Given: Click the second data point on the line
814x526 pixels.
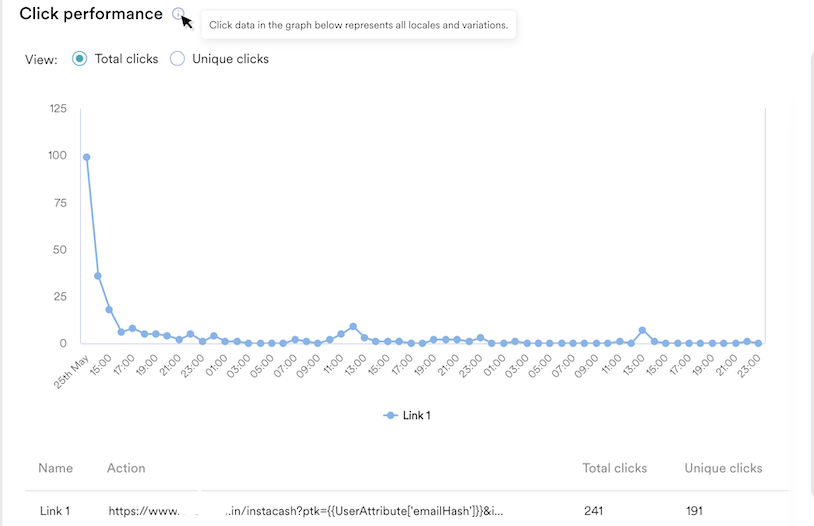Looking at the screenshot, I should coord(98,276).
